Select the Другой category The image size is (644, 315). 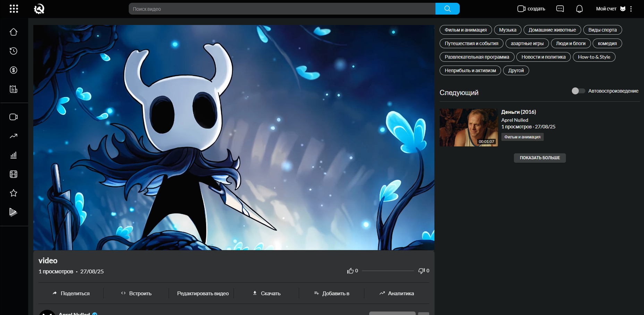click(x=516, y=70)
